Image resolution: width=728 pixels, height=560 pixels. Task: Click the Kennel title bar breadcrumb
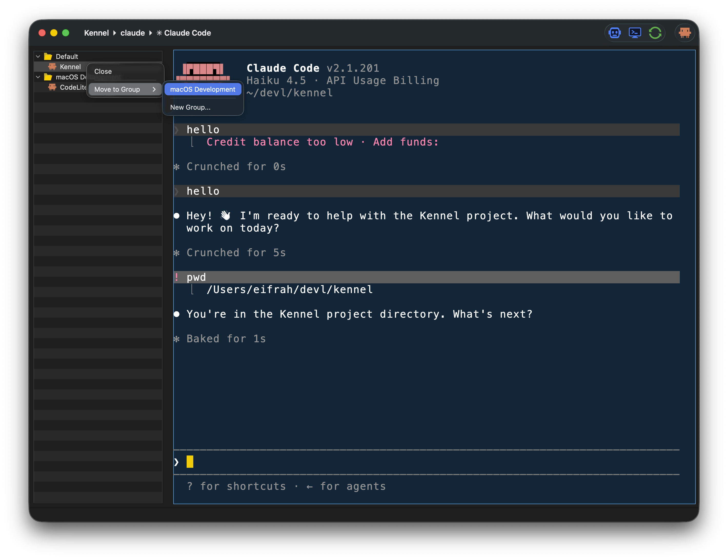point(96,33)
